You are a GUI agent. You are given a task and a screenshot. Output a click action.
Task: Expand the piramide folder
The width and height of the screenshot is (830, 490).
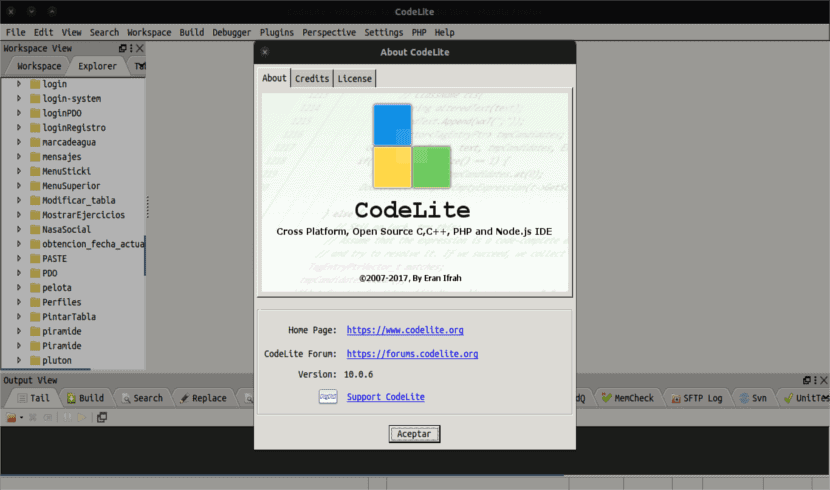[19, 331]
